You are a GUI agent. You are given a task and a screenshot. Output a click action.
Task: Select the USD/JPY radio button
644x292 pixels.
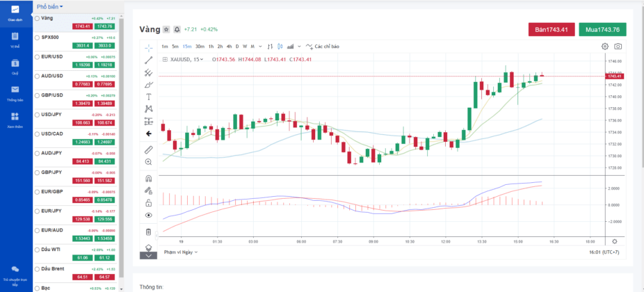pos(38,115)
